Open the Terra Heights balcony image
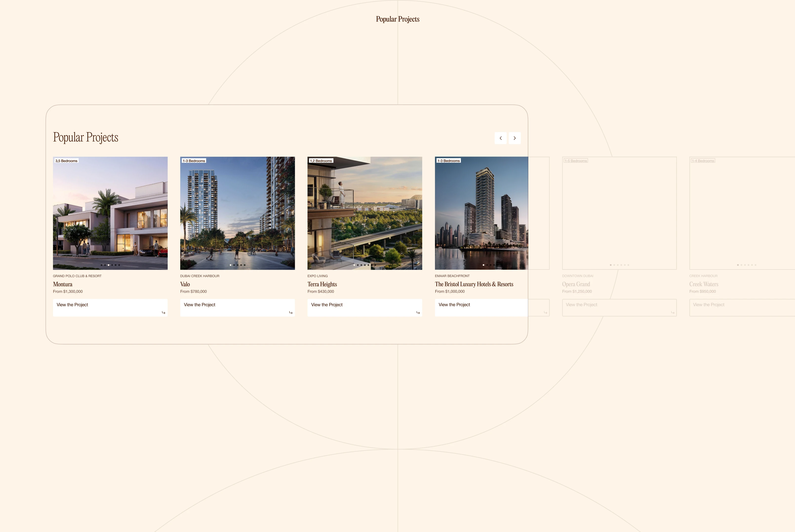 (x=365, y=213)
